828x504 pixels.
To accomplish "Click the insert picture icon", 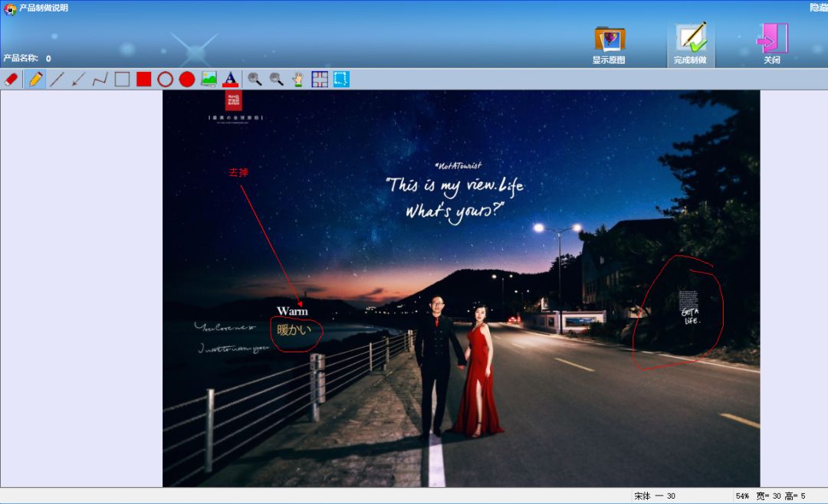I will (x=209, y=79).
